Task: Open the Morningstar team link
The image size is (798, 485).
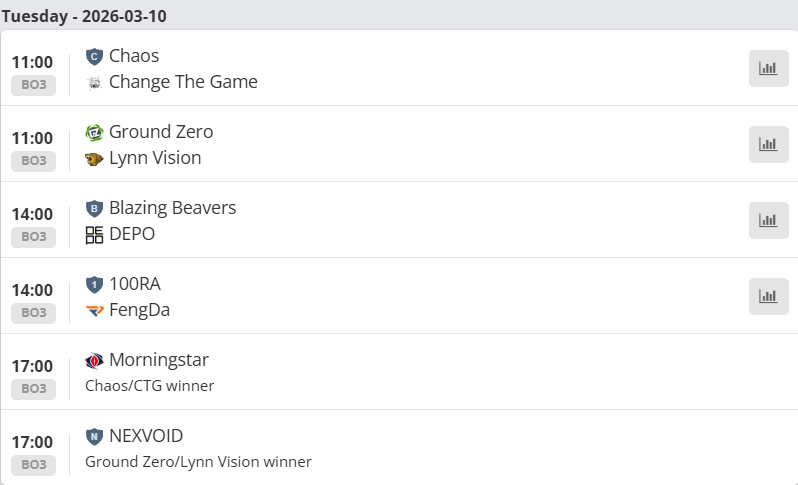Action: tap(158, 360)
